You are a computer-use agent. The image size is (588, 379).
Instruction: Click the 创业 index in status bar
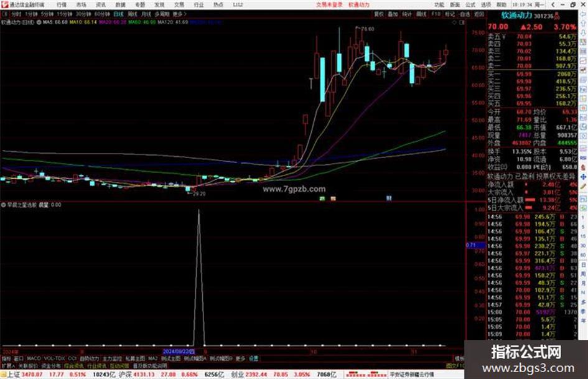click(237, 375)
